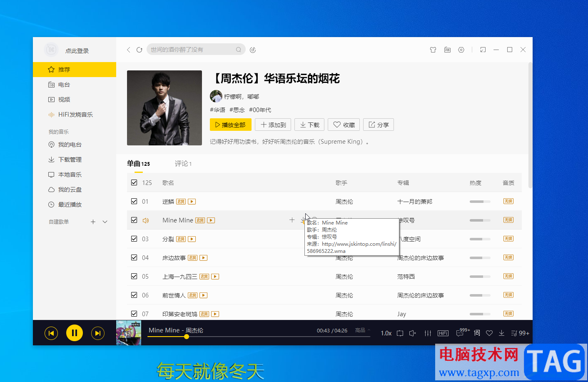Open 电台 in the sidebar
This screenshot has width=588, height=382.
coord(75,85)
